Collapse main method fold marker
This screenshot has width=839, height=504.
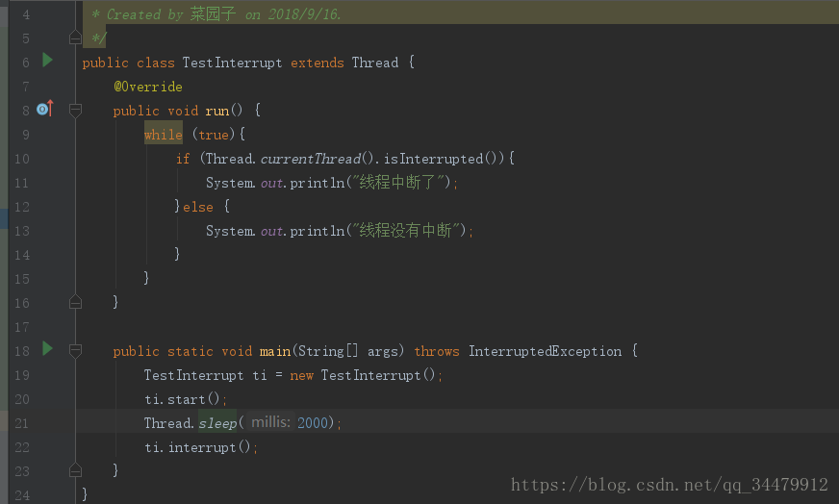[x=75, y=351]
